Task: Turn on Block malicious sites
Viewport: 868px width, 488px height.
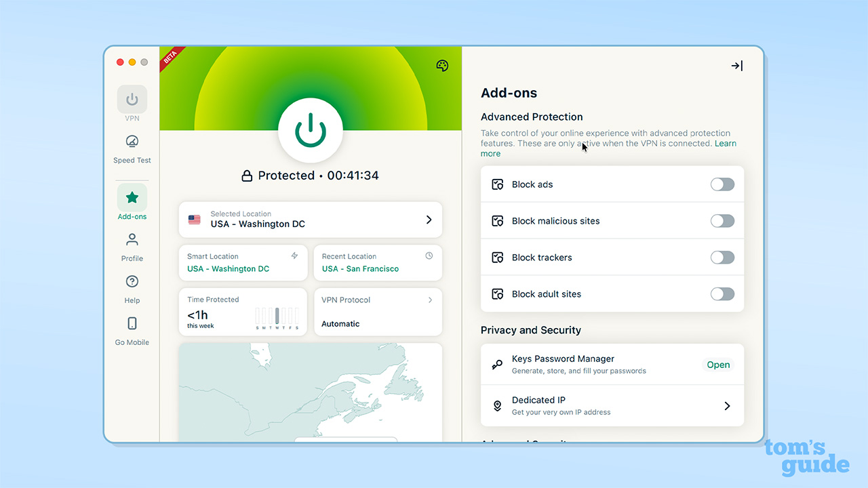Action: [x=722, y=220]
